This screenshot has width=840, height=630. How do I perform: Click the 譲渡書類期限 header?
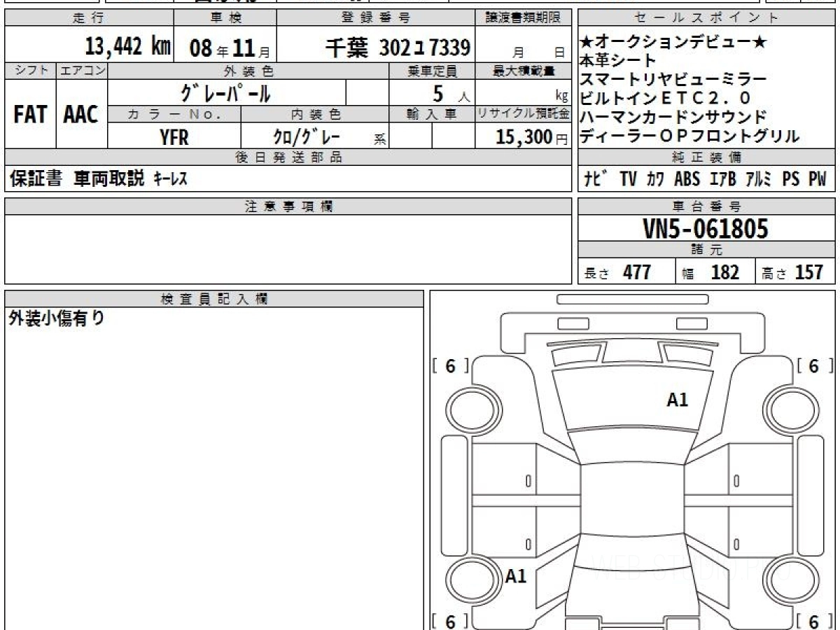pos(524,18)
